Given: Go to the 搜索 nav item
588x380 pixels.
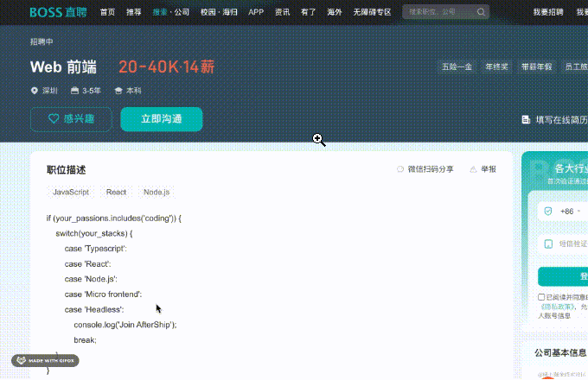Looking at the screenshot, I should tap(160, 12).
